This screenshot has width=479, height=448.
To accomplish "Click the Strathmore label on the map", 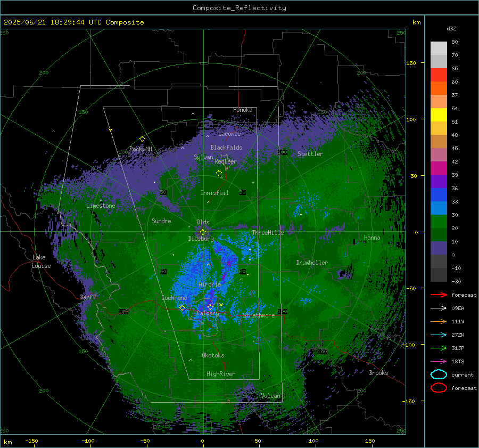I will (259, 315).
